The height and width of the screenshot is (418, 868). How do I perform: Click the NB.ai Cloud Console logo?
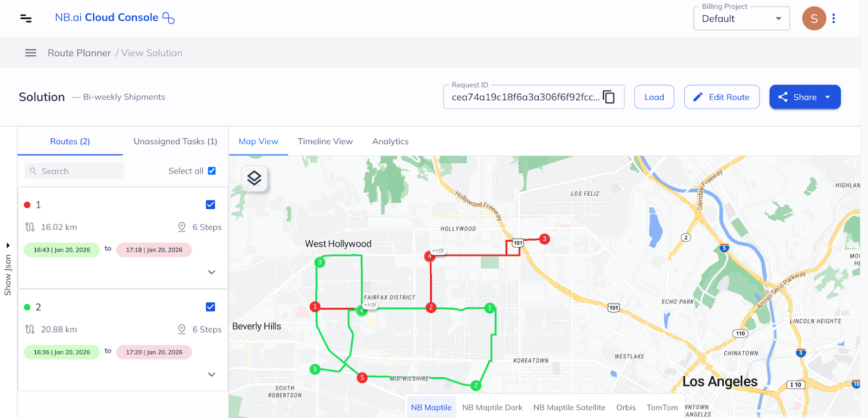114,18
